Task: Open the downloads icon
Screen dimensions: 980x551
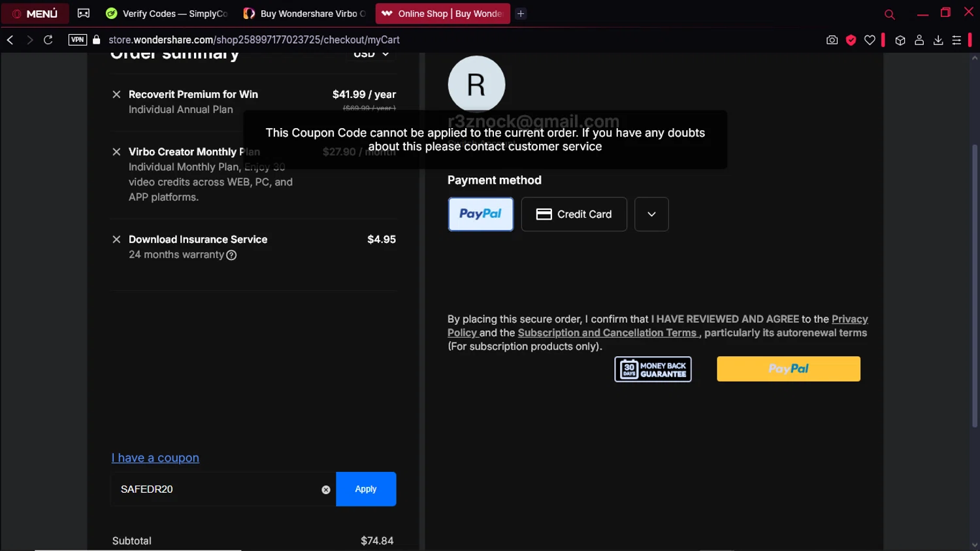Action: coord(938,40)
